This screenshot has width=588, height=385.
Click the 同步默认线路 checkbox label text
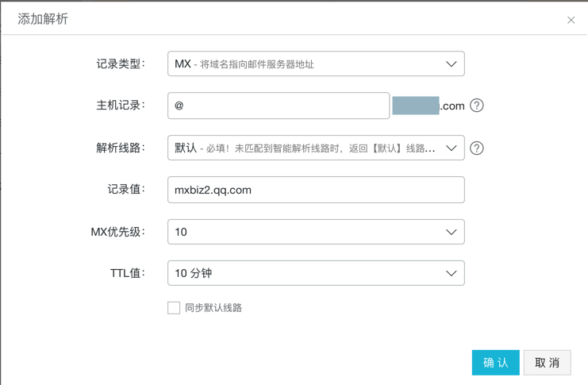(x=213, y=308)
